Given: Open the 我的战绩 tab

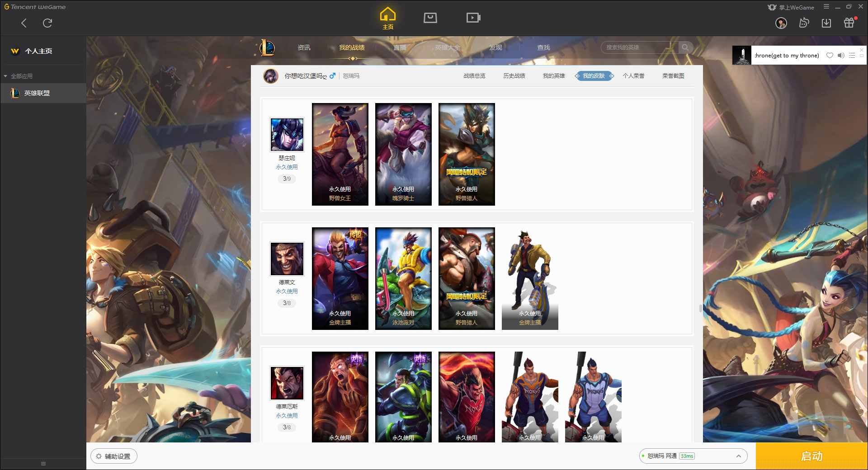Looking at the screenshot, I should coord(352,47).
